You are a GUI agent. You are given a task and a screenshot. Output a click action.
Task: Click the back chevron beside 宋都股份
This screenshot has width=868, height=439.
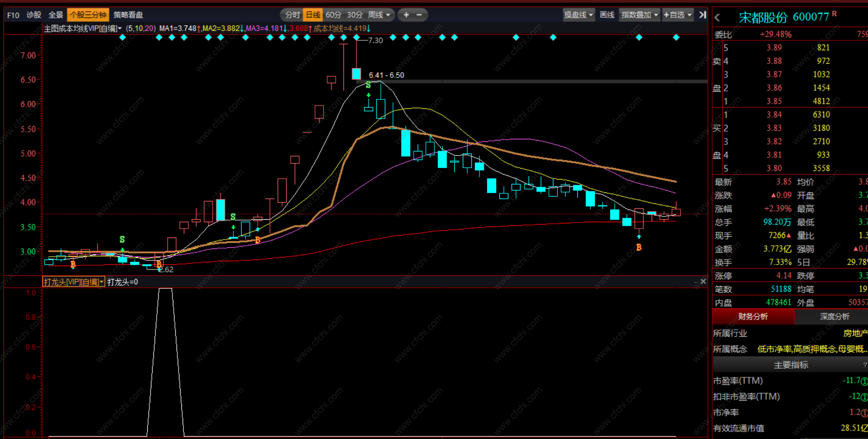pyautogui.click(x=717, y=17)
